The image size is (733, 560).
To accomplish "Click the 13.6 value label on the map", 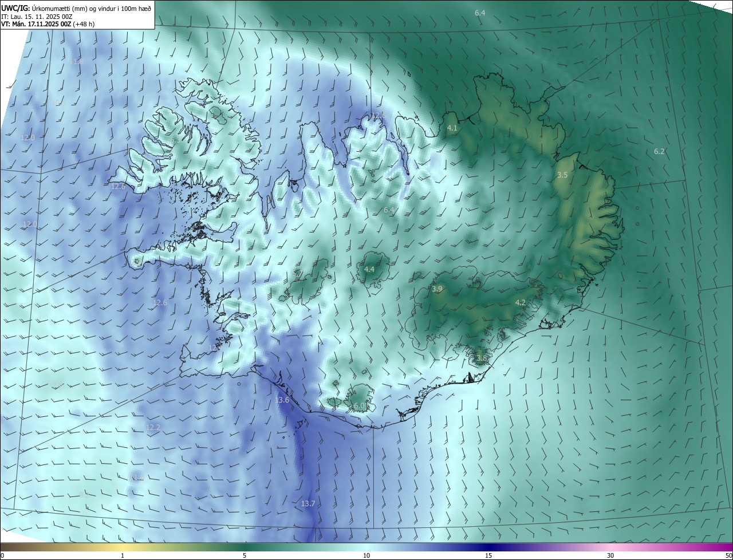I will tap(282, 400).
